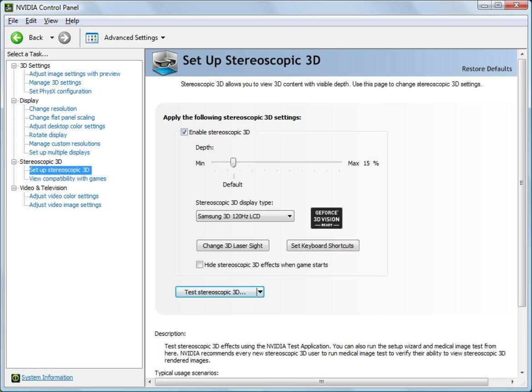Click the 3D glasses header icon
This screenshot has width=532, height=392.
(165, 62)
